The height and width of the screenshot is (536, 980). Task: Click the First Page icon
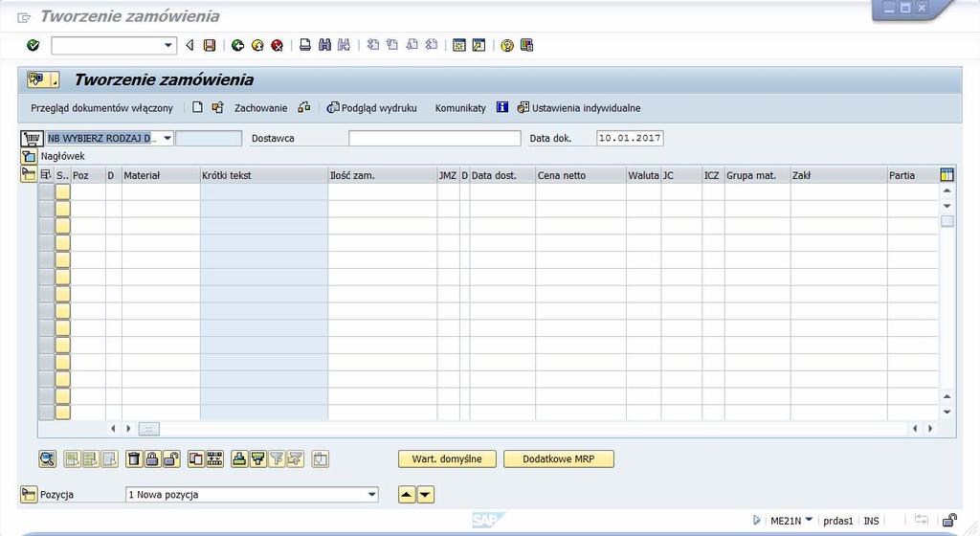coord(373,45)
